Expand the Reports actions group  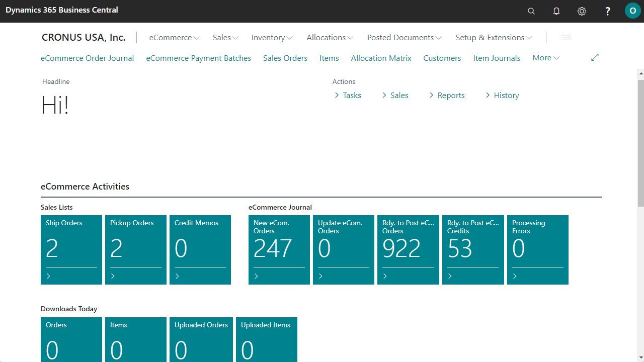[x=446, y=96]
